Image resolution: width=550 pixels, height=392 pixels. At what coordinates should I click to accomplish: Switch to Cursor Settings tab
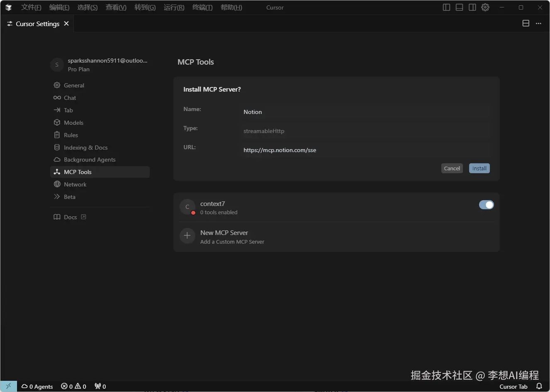pyautogui.click(x=37, y=24)
